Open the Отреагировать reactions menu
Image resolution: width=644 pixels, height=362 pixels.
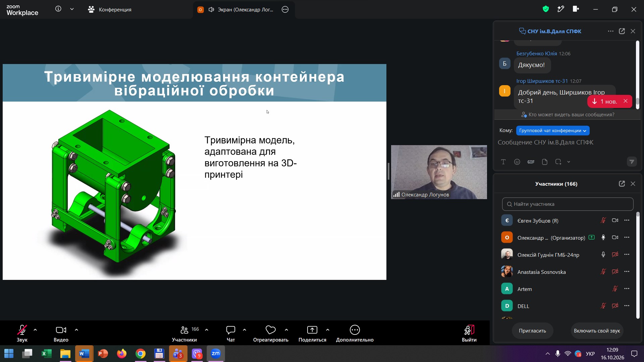[271, 334]
